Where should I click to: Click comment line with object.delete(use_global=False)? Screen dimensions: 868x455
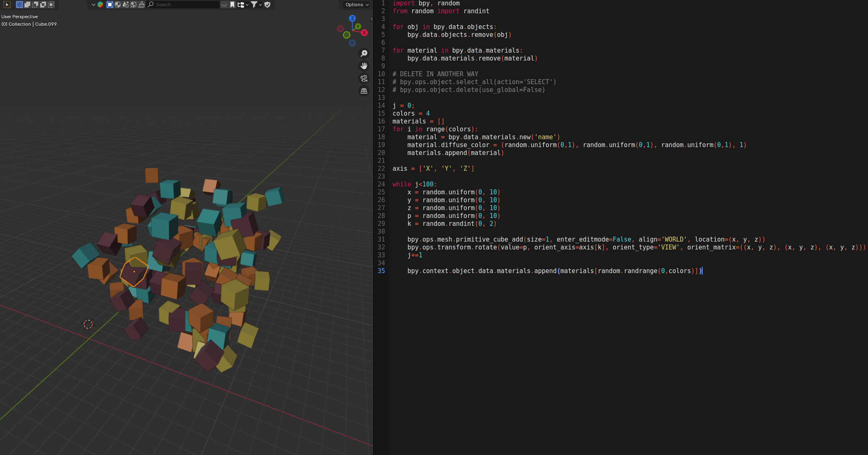pos(469,90)
